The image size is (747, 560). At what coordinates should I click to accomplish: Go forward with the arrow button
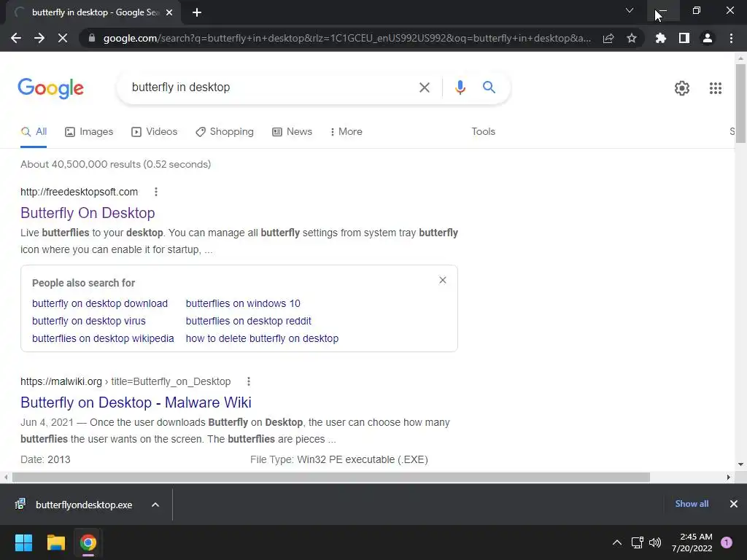pos(39,38)
